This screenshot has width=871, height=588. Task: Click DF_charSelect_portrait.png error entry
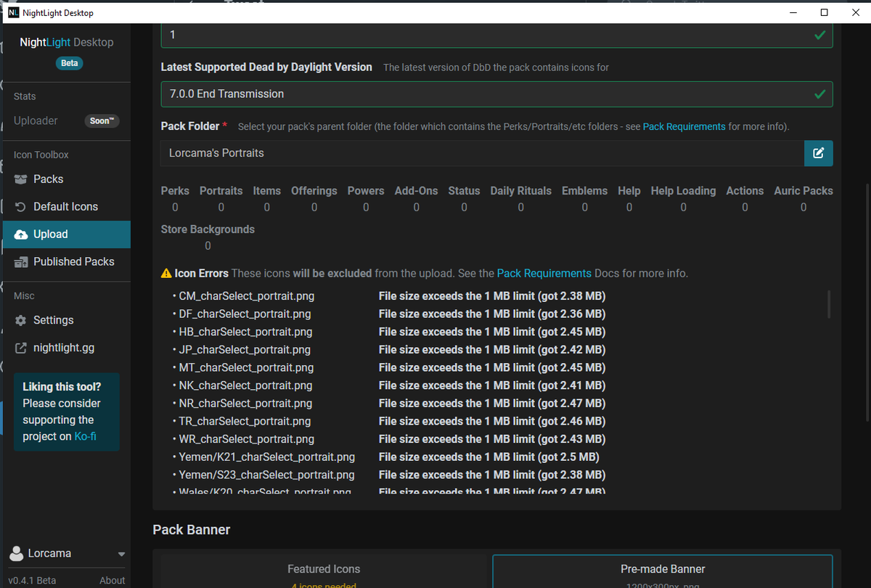pyautogui.click(x=245, y=314)
